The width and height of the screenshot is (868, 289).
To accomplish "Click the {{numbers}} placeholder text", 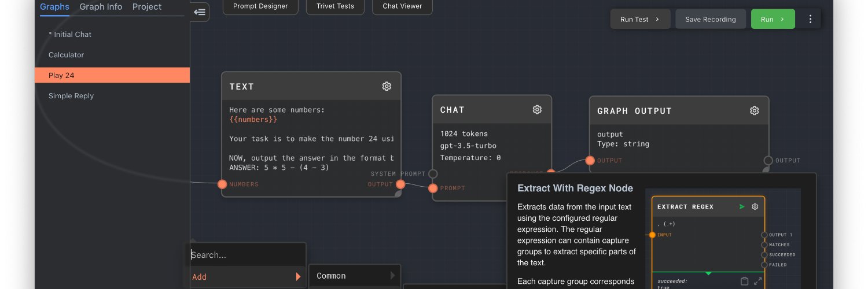I will (x=253, y=120).
